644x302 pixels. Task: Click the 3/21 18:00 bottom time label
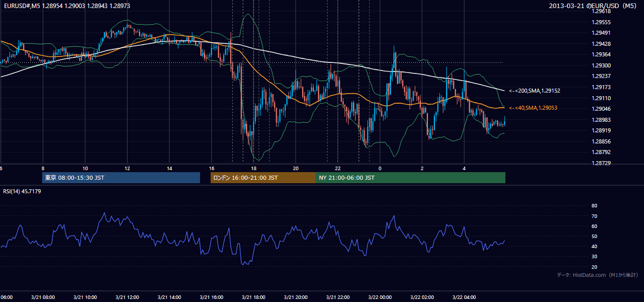point(253,297)
